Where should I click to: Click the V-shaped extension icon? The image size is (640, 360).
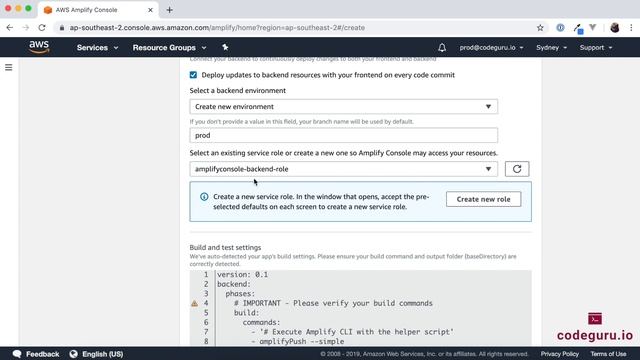(x=593, y=28)
